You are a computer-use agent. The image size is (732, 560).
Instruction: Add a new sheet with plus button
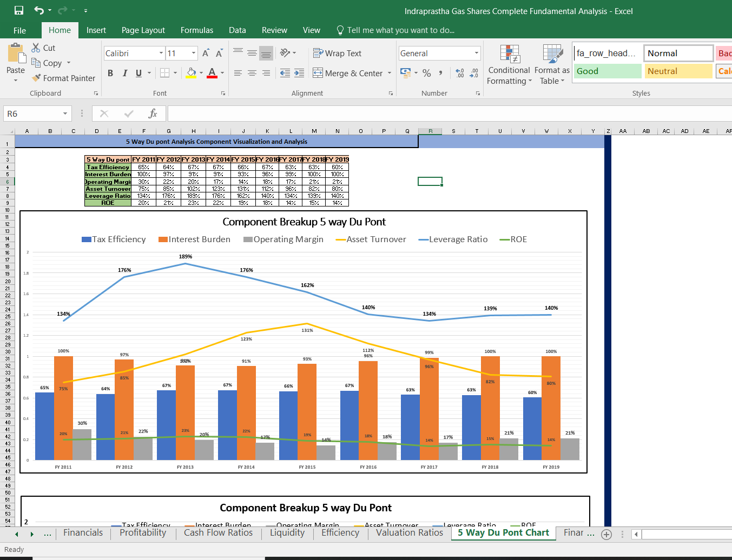tap(606, 534)
